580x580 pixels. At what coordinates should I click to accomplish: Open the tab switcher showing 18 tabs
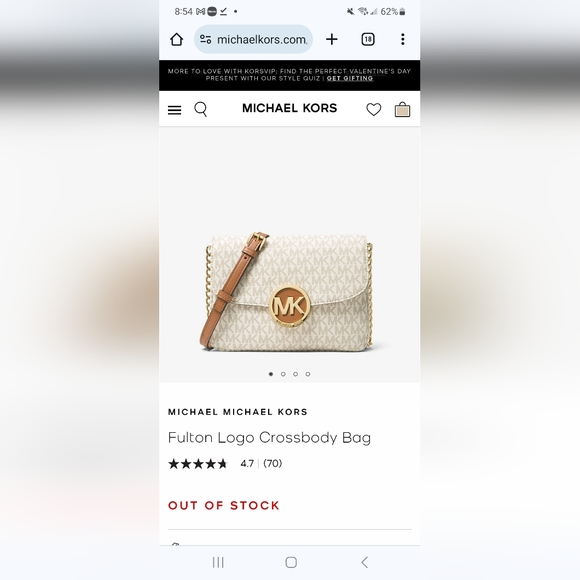click(x=368, y=39)
